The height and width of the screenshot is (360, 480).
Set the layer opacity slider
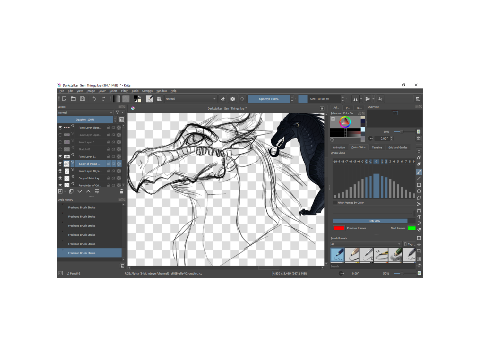[x=85, y=119]
